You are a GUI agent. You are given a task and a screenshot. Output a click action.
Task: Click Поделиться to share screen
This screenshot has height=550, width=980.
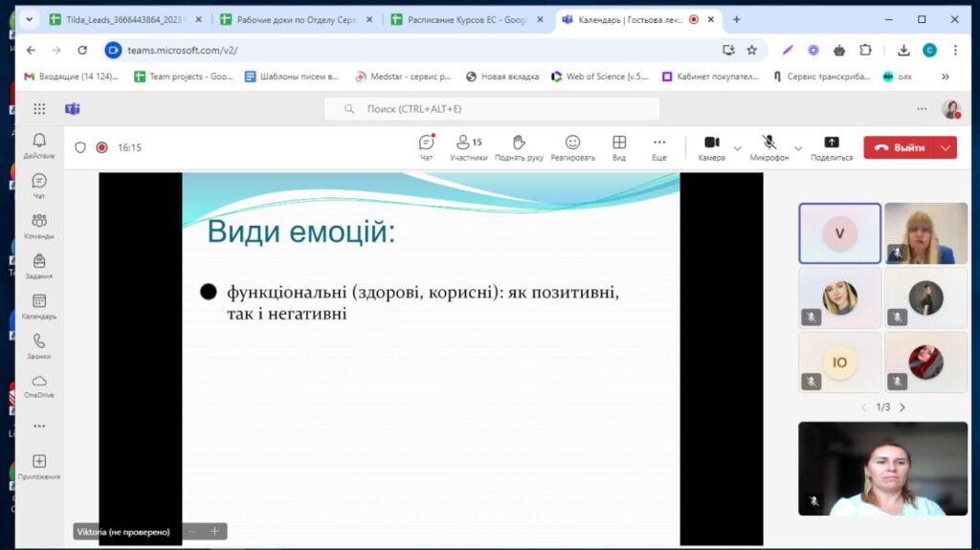pyautogui.click(x=831, y=146)
